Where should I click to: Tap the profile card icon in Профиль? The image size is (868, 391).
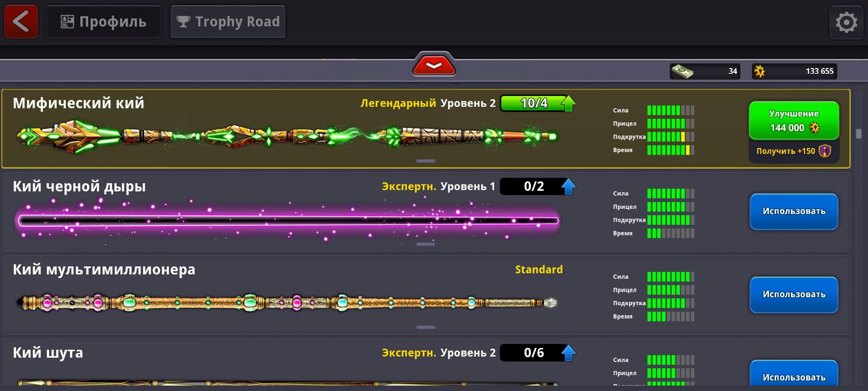click(67, 22)
